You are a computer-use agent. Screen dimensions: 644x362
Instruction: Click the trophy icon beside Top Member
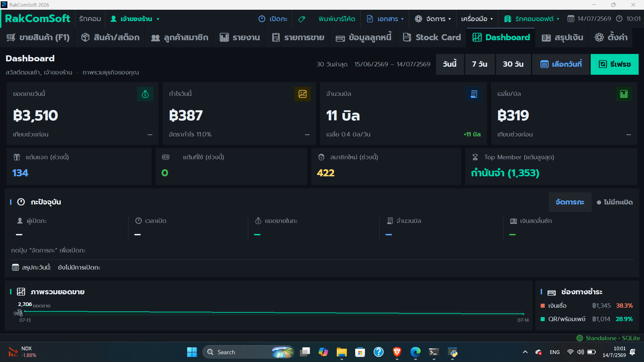tap(475, 157)
